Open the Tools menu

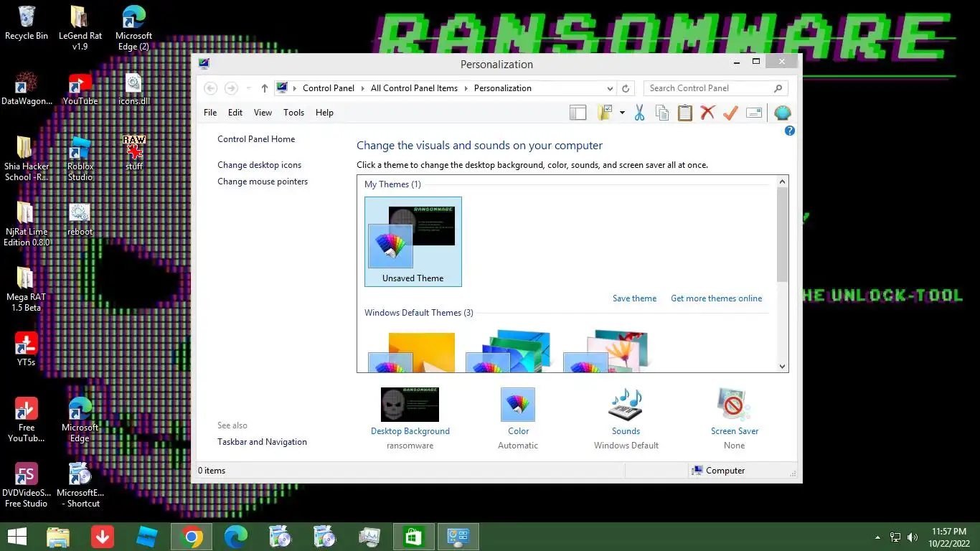point(293,113)
